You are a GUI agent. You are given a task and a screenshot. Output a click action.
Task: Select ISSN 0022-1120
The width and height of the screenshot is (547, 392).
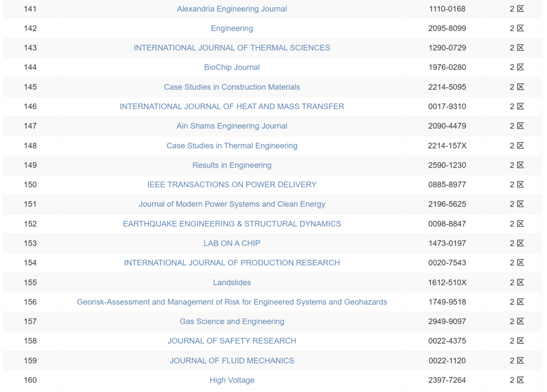pos(447,361)
